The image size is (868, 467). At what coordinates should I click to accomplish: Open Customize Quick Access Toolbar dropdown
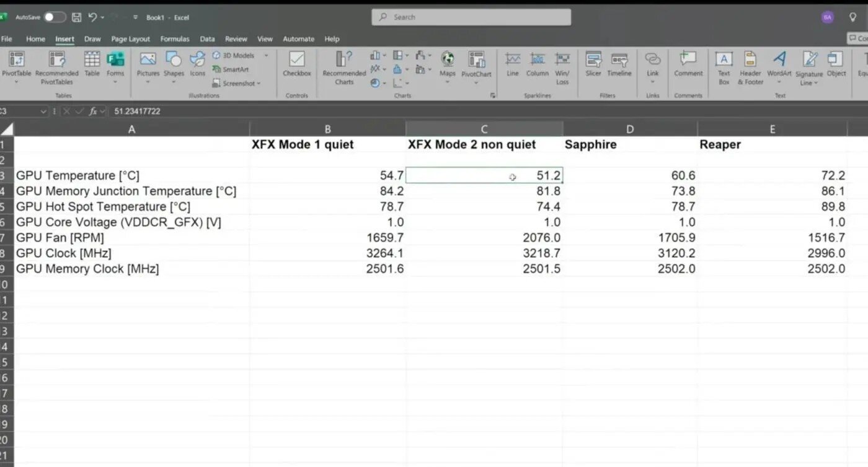[x=135, y=17]
